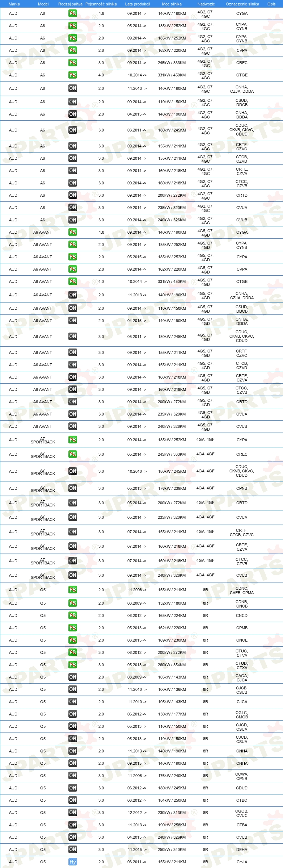The image size is (283, 868).
Task: Click PB icon in A6 Avant 05.2015 CYPA row
Action: (73, 257)
